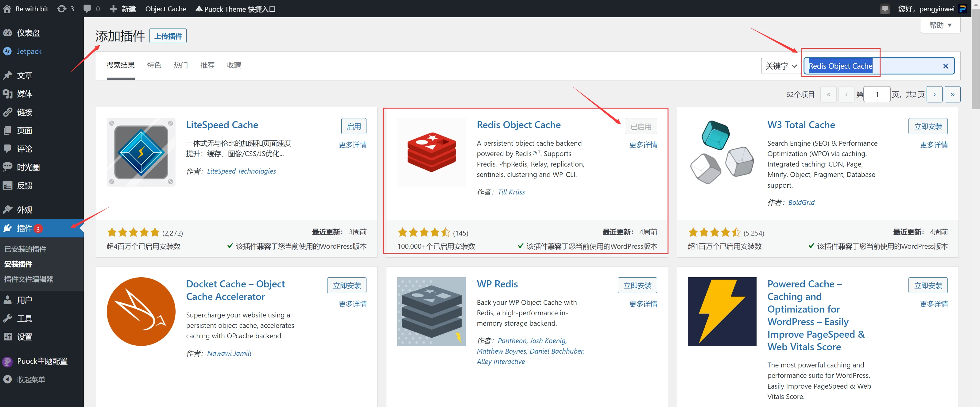Image resolution: width=980 pixels, height=407 pixels.
Task: Open the 页面 pages icon in sidebar
Action: click(x=8, y=130)
